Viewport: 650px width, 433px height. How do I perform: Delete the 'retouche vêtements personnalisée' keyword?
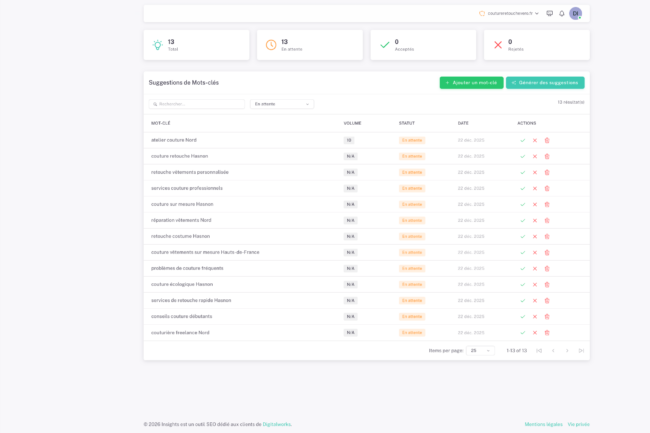pos(547,172)
